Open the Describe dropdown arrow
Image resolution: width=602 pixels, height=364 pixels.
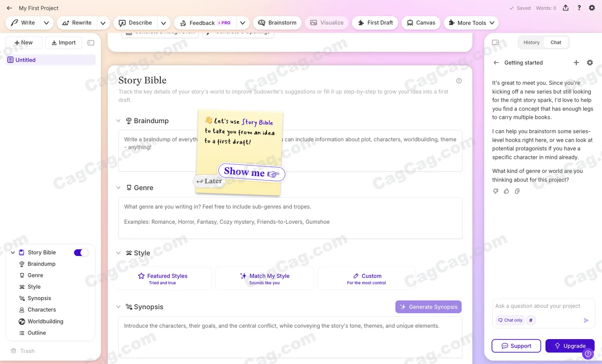coord(163,23)
